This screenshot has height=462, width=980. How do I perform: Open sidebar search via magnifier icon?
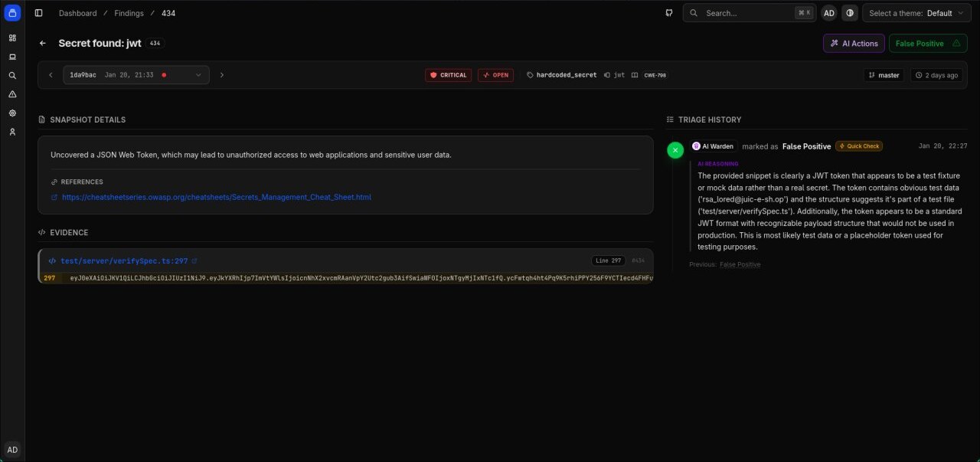click(11, 75)
